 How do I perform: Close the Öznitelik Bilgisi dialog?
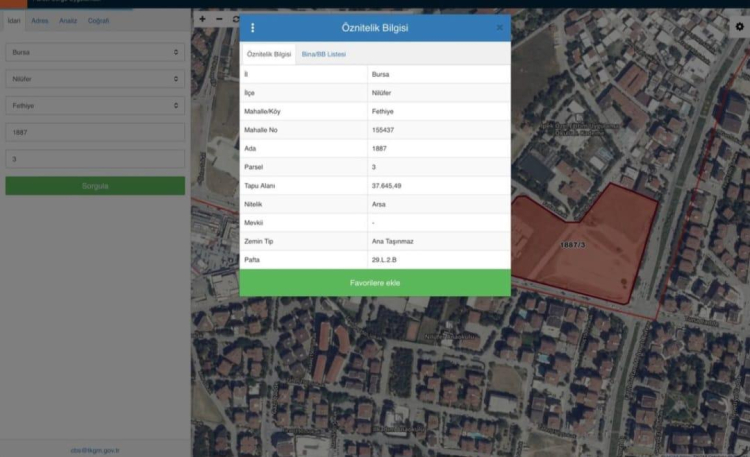pyautogui.click(x=500, y=28)
